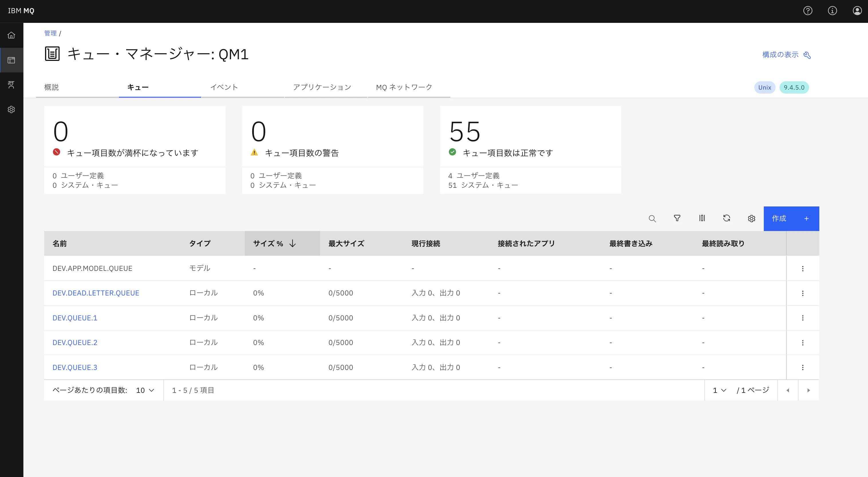Viewport: 868px width, 477px height.
Task: Open the MQ ネットワーク tab
Action: pyautogui.click(x=409, y=87)
